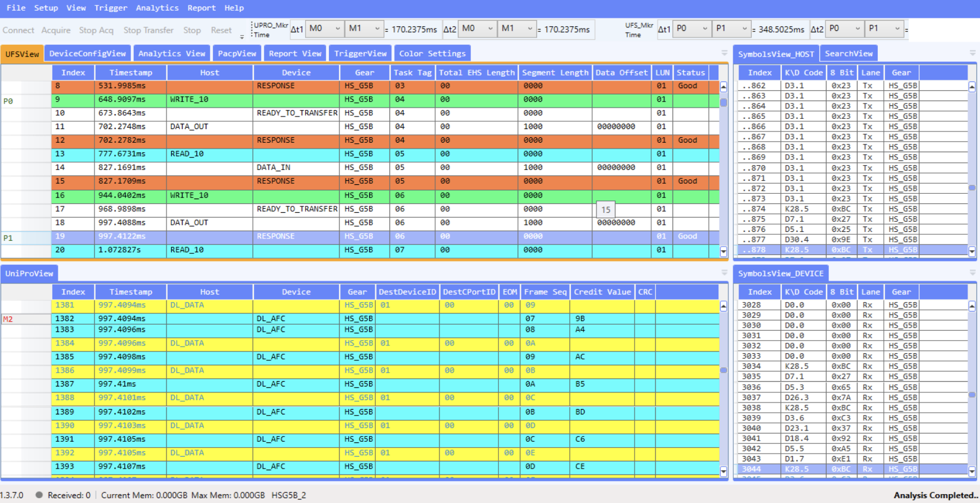
Task: Click the K\D Code header in SymbolsView_DEVICE
Action: [x=803, y=292]
